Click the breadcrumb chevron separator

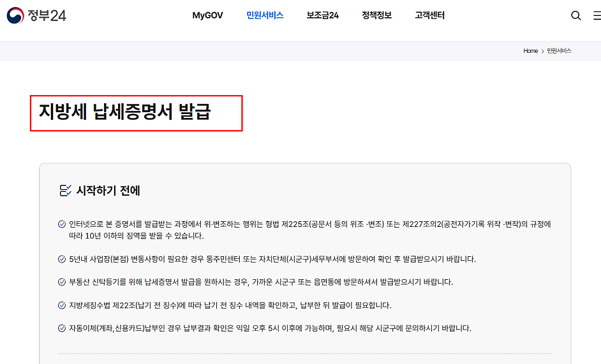pyautogui.click(x=542, y=52)
